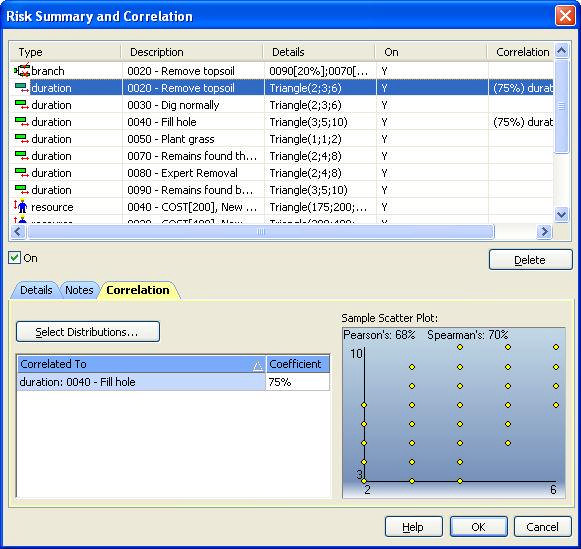Click the Cancel button
The image size is (581, 549).
[x=542, y=526]
